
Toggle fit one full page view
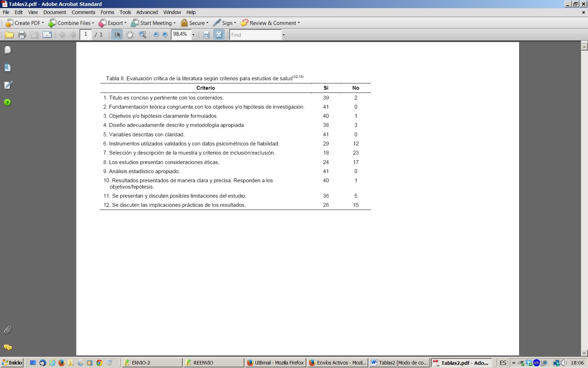pos(219,35)
